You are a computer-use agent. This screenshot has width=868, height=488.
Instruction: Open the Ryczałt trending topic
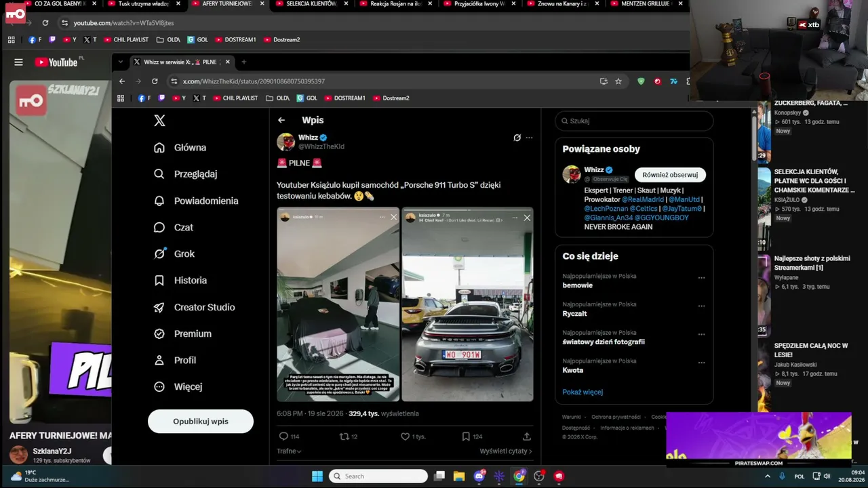(574, 314)
